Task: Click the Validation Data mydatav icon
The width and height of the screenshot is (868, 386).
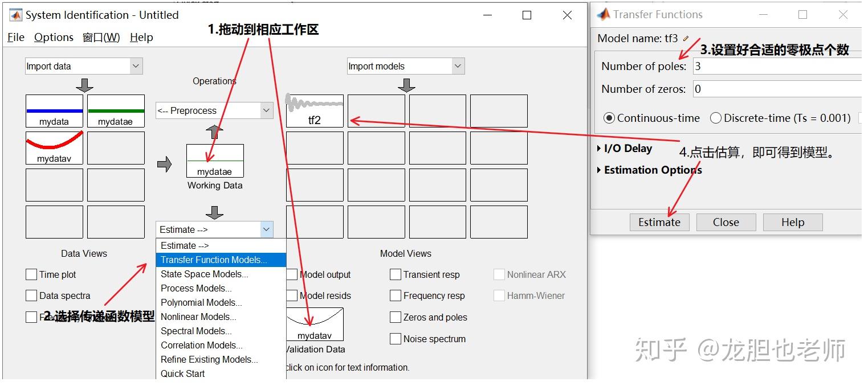Action: coord(315,325)
